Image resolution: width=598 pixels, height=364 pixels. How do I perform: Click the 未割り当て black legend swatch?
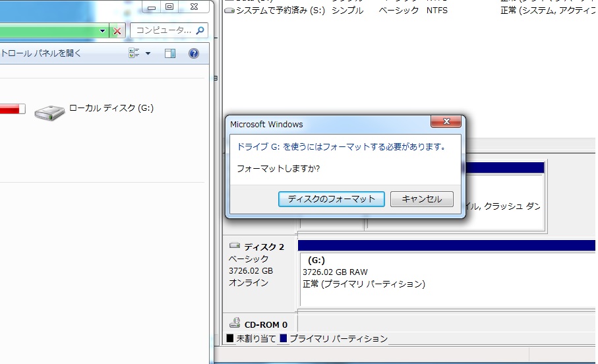pos(230,338)
